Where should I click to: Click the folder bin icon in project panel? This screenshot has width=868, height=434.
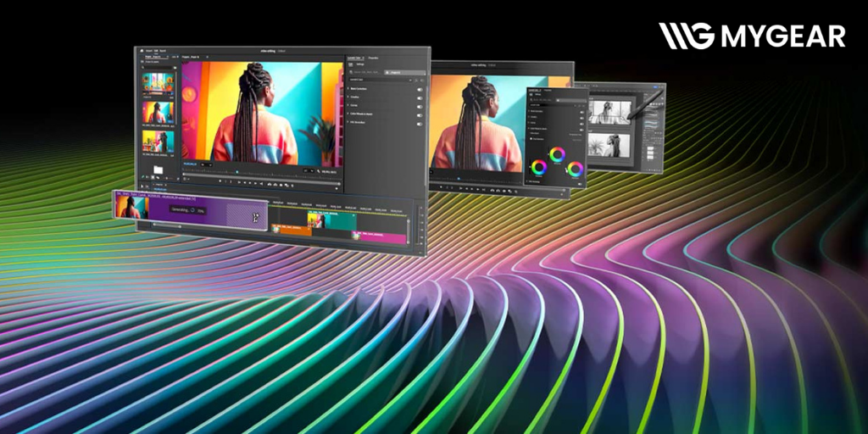pyautogui.click(x=158, y=170)
